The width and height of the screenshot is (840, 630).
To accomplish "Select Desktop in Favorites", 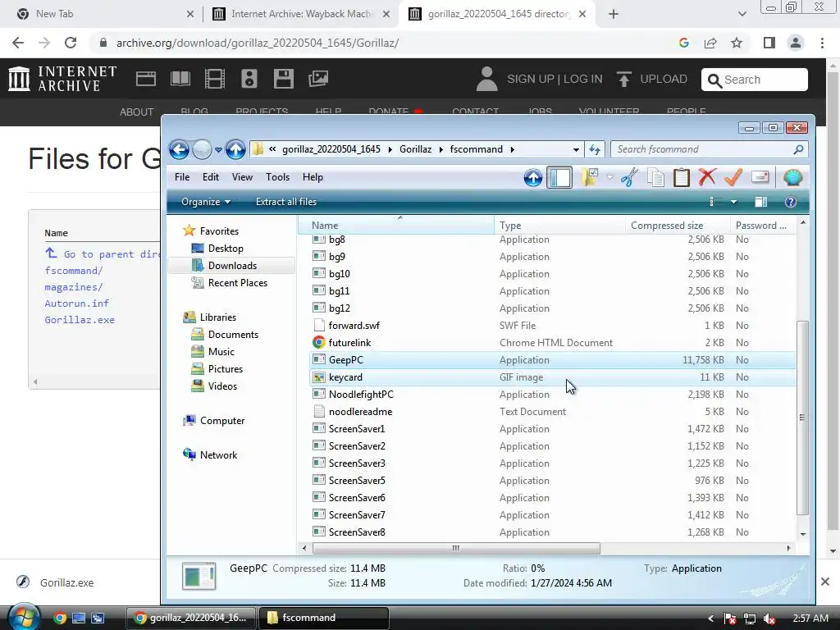I will [226, 249].
